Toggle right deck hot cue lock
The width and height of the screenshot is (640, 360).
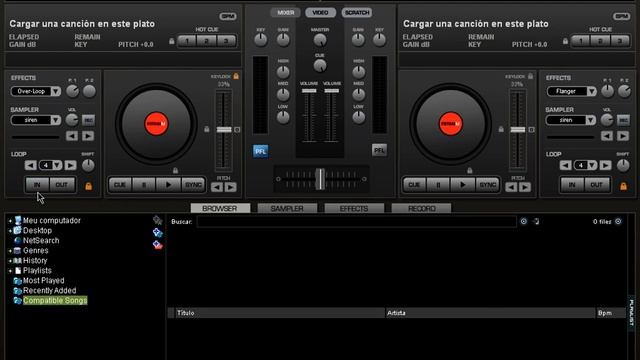click(x=565, y=41)
